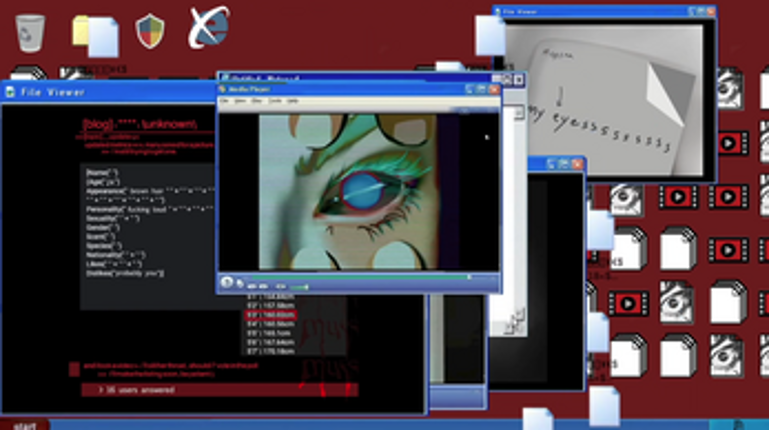Click the eye video in Media Player
Screen dimensions: 769x430
(x=358, y=190)
